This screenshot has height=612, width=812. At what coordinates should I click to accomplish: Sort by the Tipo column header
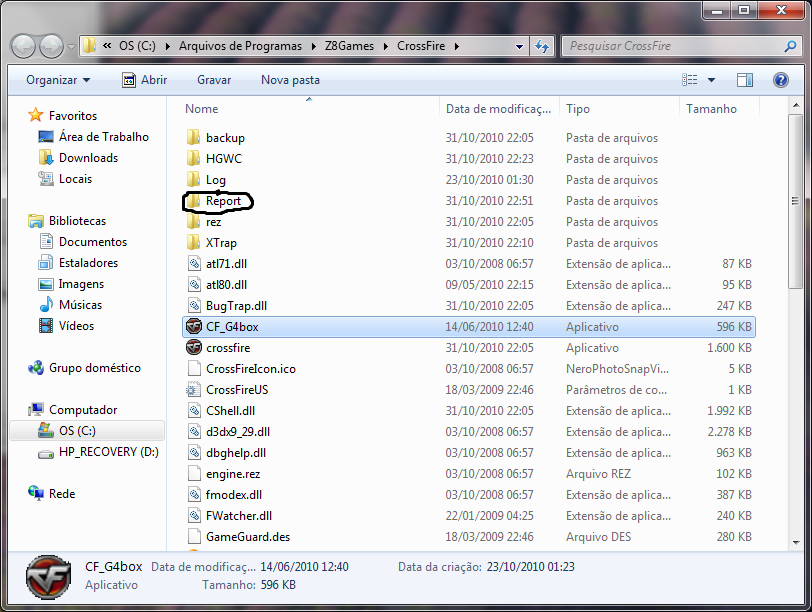[578, 109]
